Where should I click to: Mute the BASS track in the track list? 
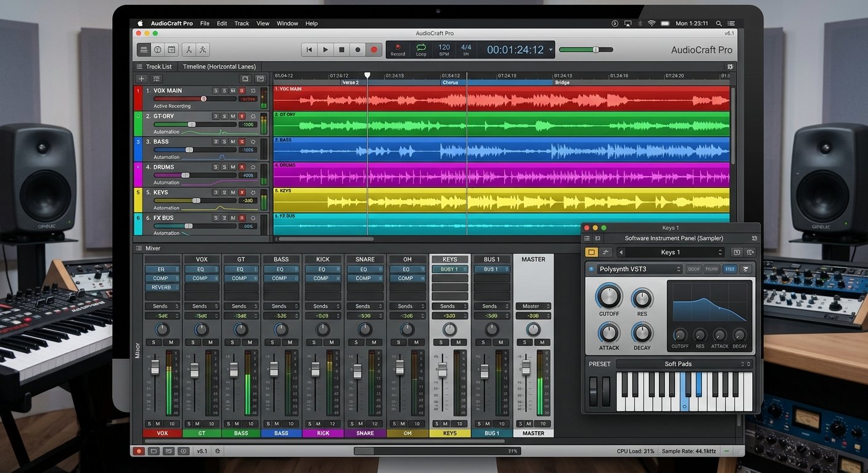(233, 142)
